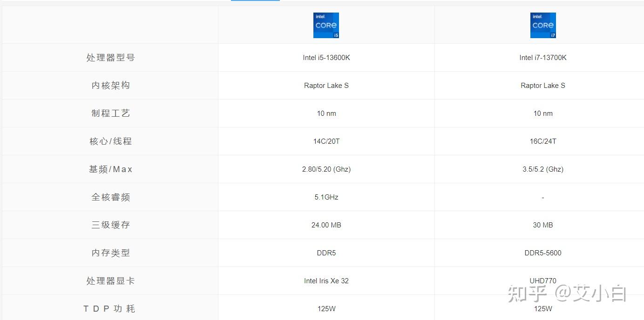This screenshot has width=644, height=320.
Task: Click the Intel Core i5 logo
Action: (326, 25)
